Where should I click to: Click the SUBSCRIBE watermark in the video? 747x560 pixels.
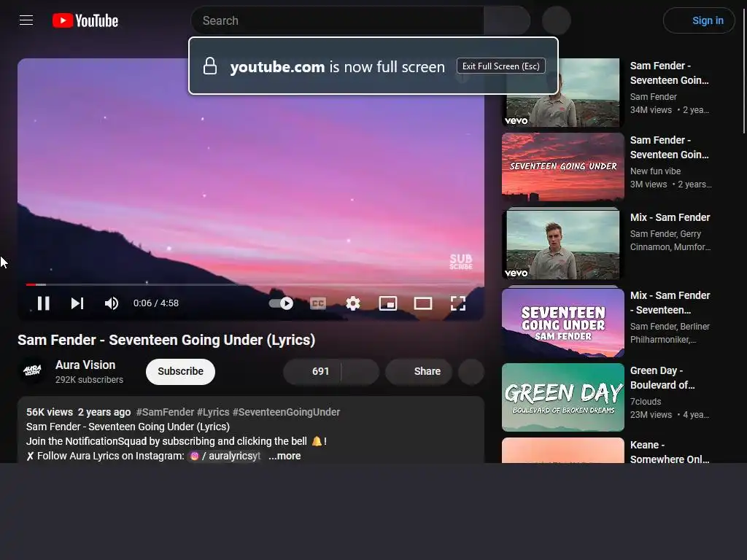(x=461, y=262)
